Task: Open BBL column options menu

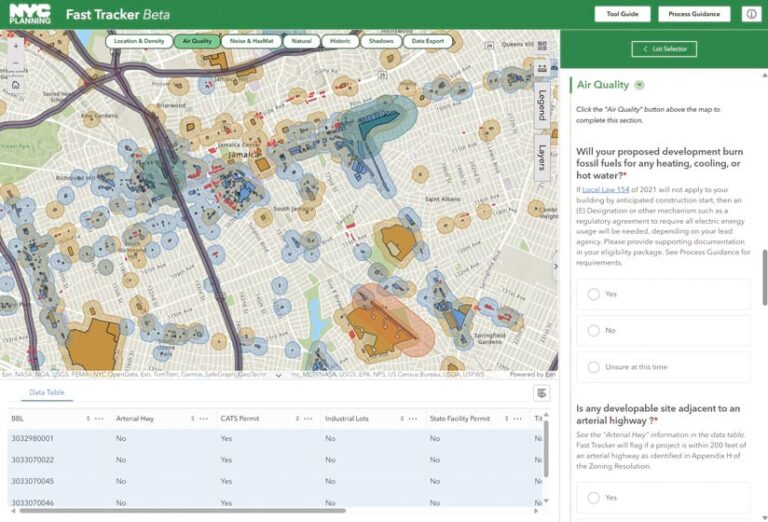Action: [x=99, y=419]
